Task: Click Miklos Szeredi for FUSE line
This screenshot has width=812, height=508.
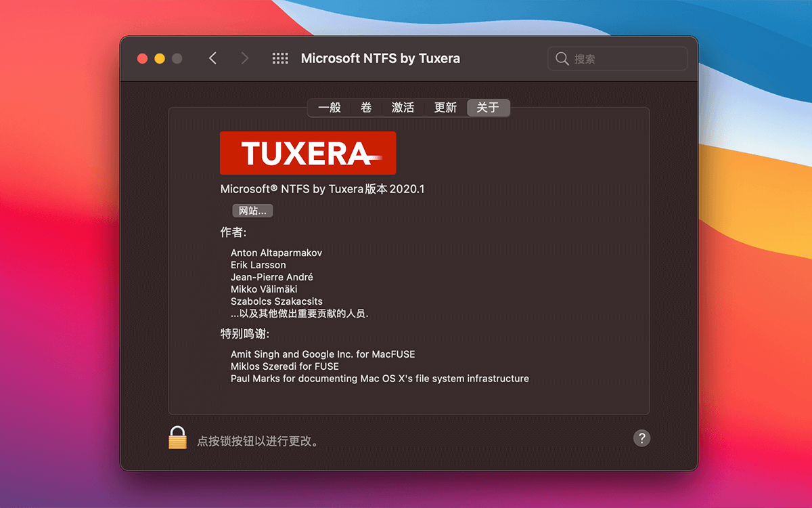Action: pos(284,366)
